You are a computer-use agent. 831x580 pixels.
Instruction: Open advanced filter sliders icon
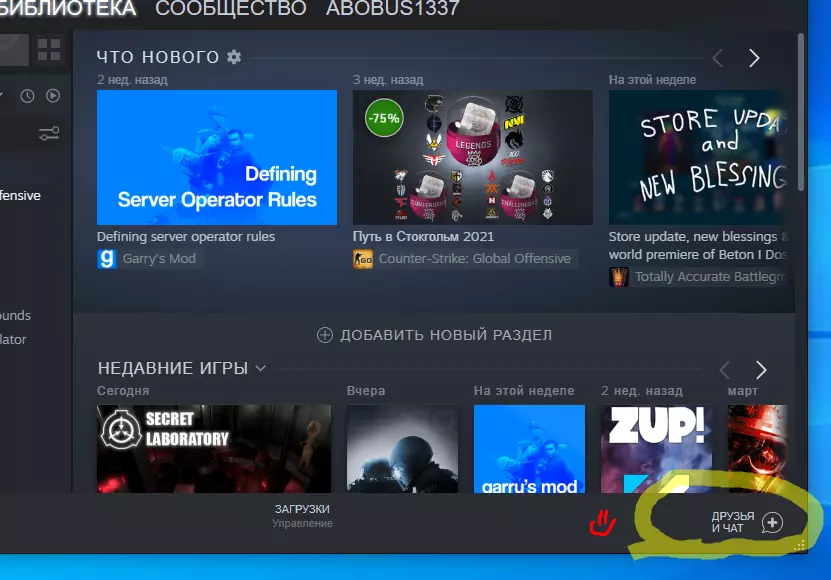pyautogui.click(x=49, y=133)
